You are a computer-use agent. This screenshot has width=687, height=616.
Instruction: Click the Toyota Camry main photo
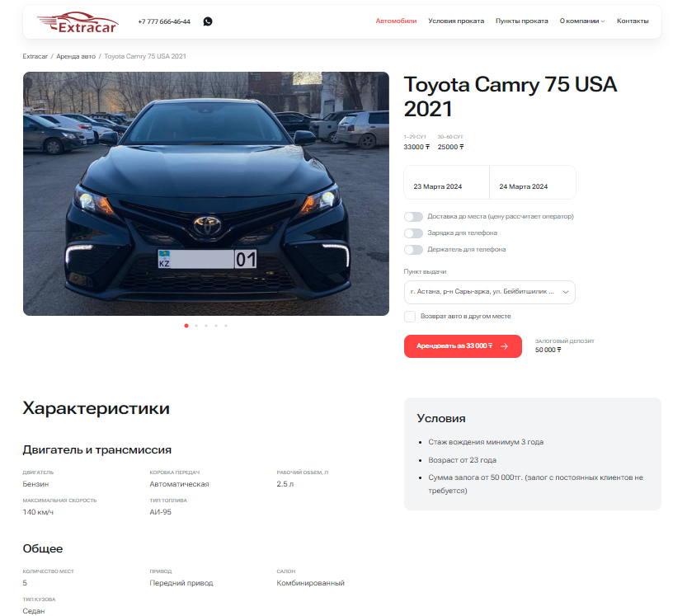[206, 194]
